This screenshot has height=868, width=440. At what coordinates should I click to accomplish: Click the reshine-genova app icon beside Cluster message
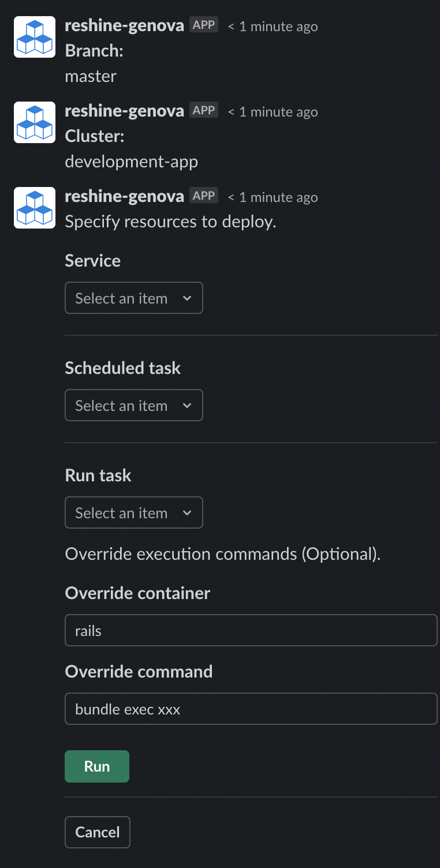pos(34,122)
